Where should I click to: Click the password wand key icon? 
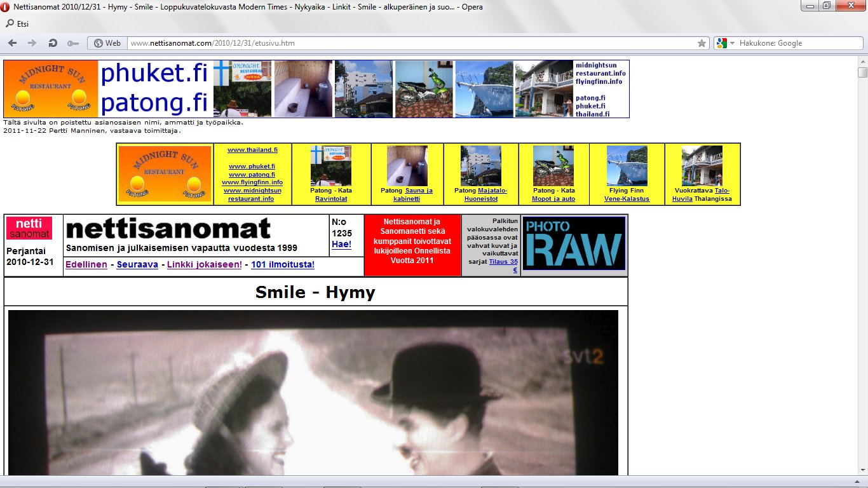73,43
